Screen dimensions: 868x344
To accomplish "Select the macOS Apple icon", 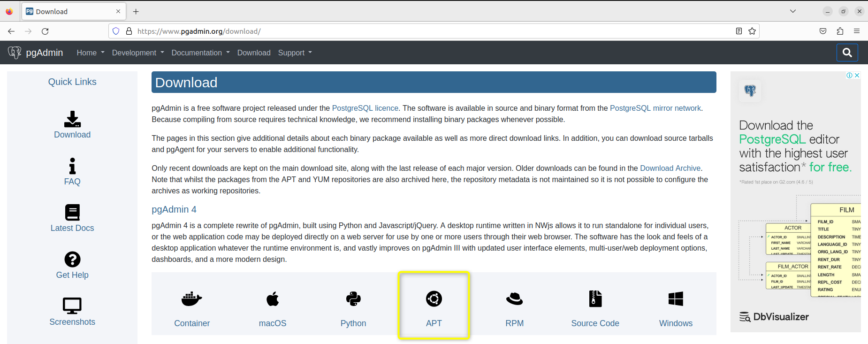I will click(x=273, y=299).
